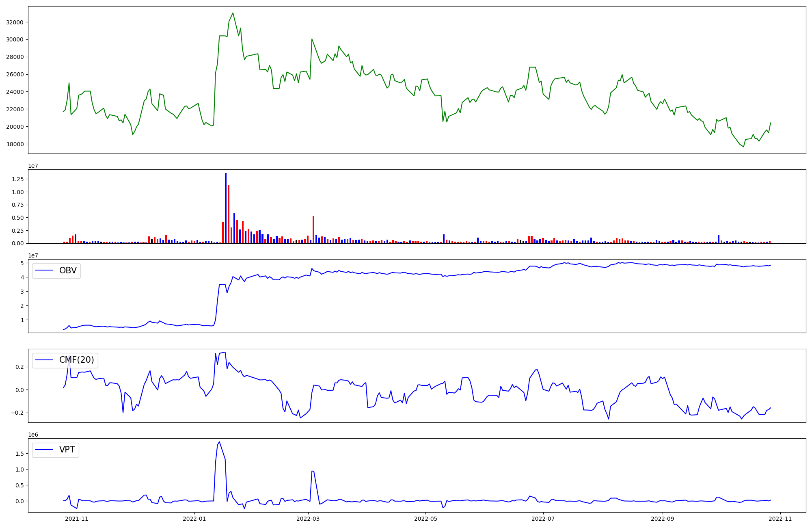Click the 2022-07 x-axis date label
812x528 pixels.
coord(543,518)
